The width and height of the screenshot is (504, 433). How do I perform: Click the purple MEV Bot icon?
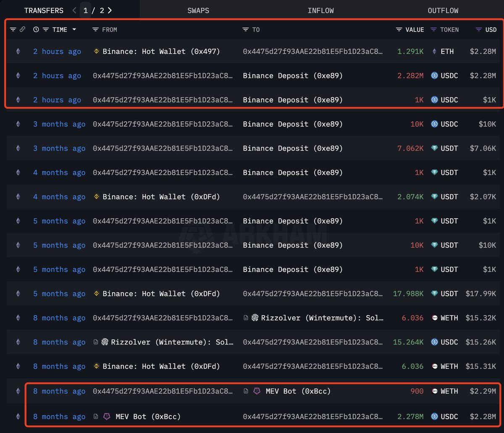[257, 391]
